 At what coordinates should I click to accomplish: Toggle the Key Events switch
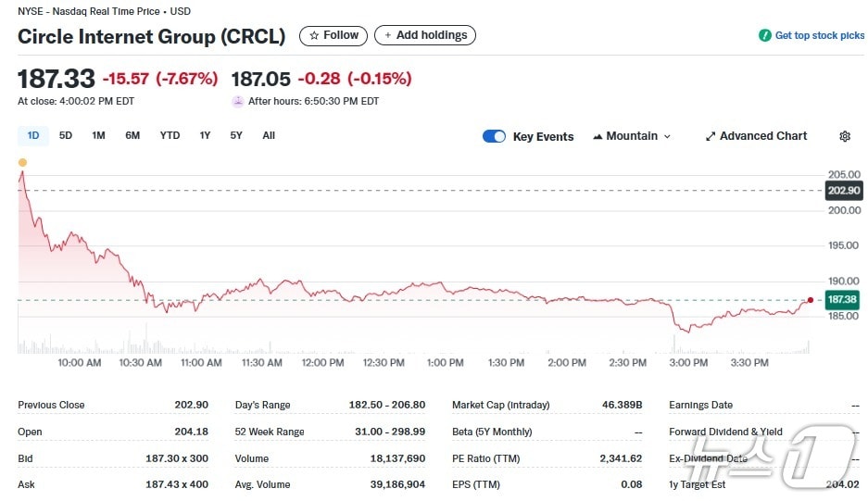pyautogui.click(x=495, y=136)
